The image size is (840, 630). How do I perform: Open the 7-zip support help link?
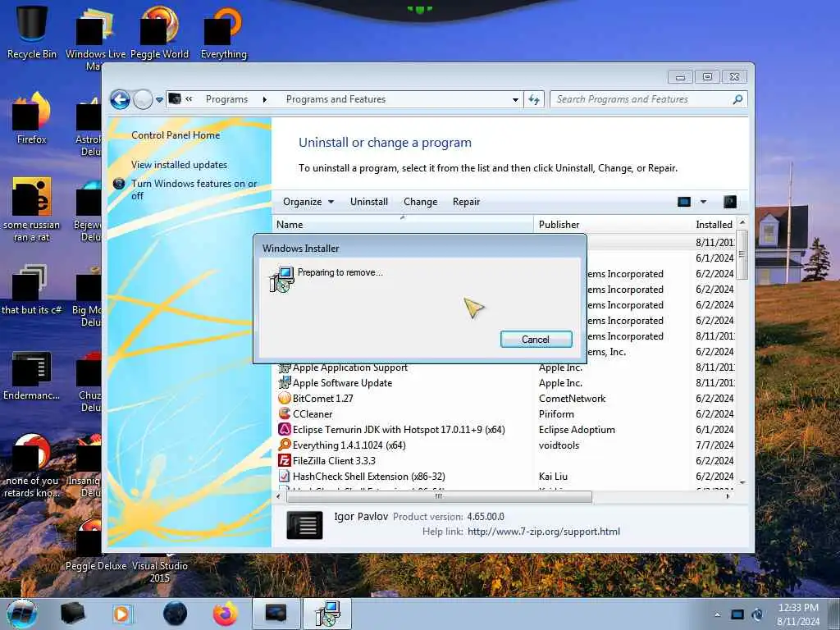(x=544, y=532)
